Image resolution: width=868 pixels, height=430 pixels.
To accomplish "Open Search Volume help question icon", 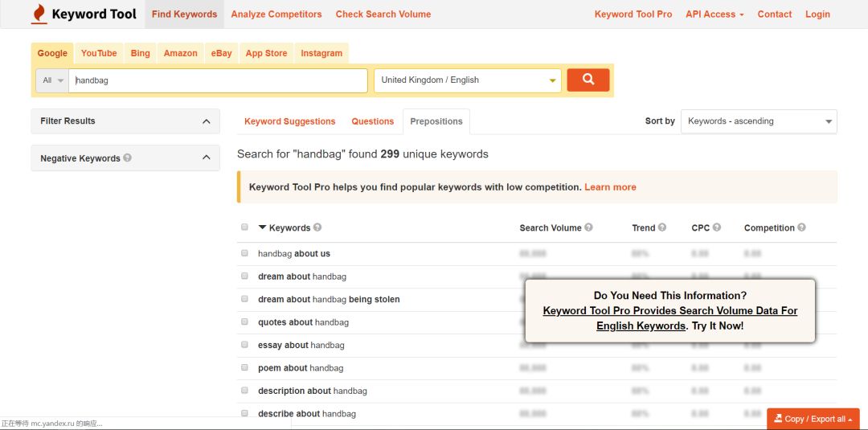I will tap(588, 227).
